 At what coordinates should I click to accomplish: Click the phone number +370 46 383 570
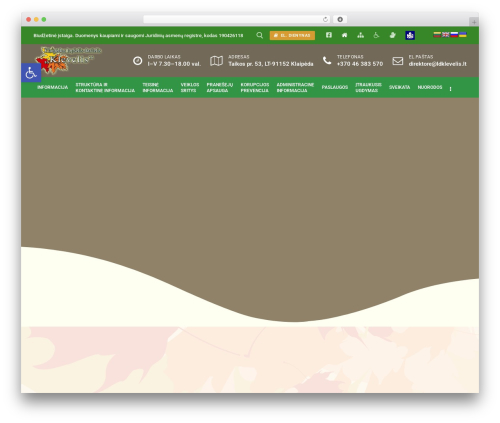(x=360, y=64)
